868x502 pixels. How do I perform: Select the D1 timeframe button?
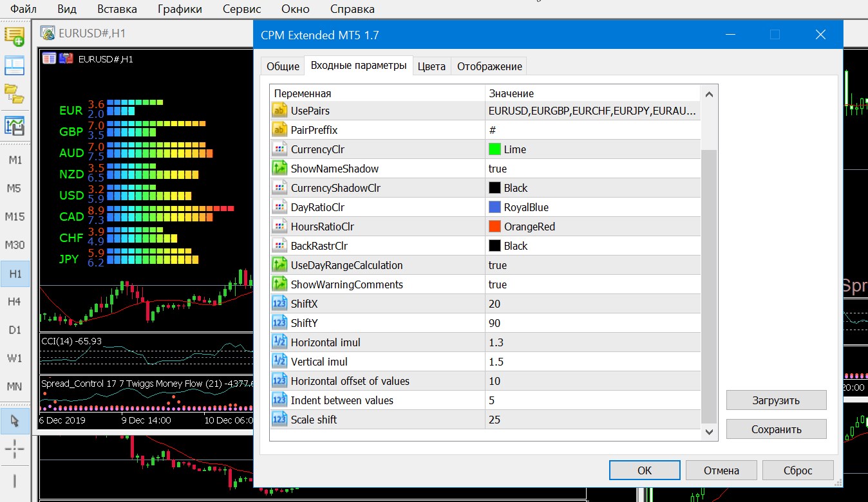(15, 330)
